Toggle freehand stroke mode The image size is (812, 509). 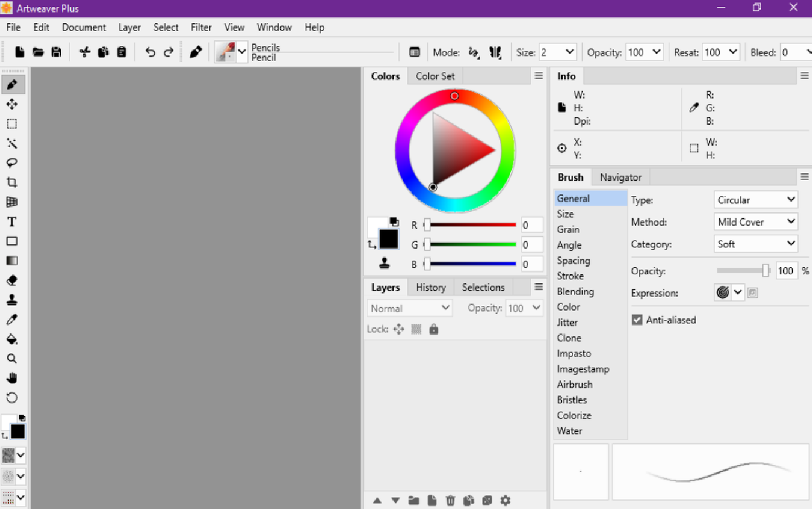[474, 53]
